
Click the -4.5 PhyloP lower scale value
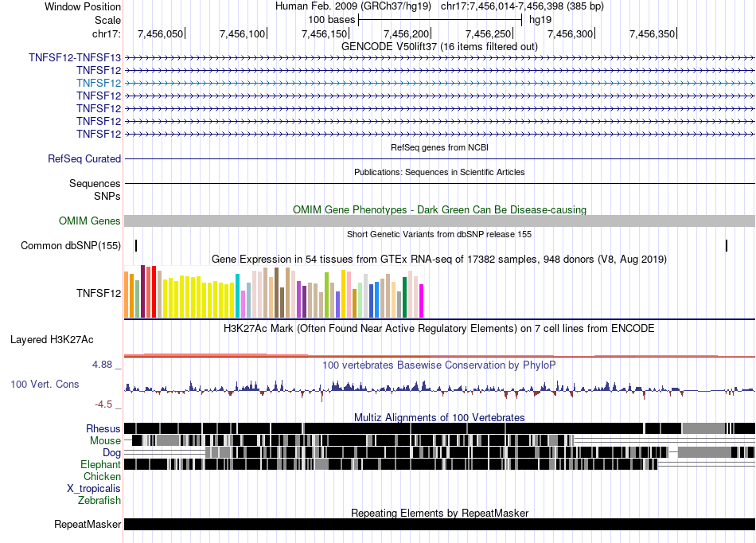[103, 404]
